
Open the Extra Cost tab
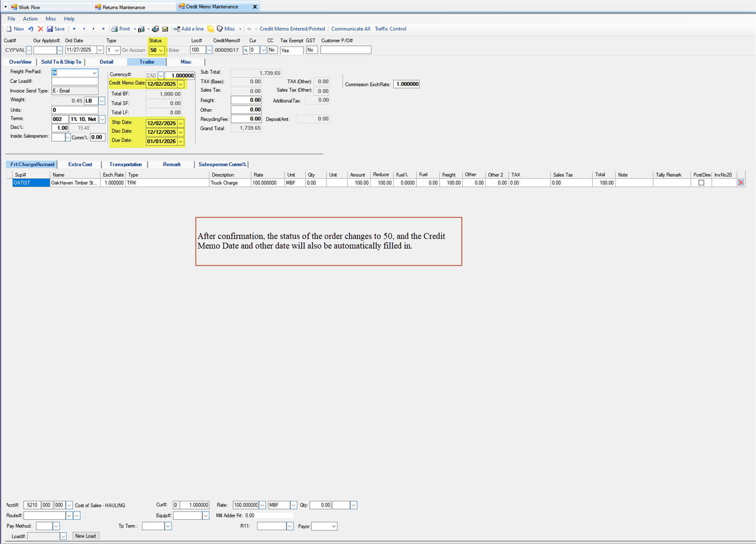click(80, 165)
